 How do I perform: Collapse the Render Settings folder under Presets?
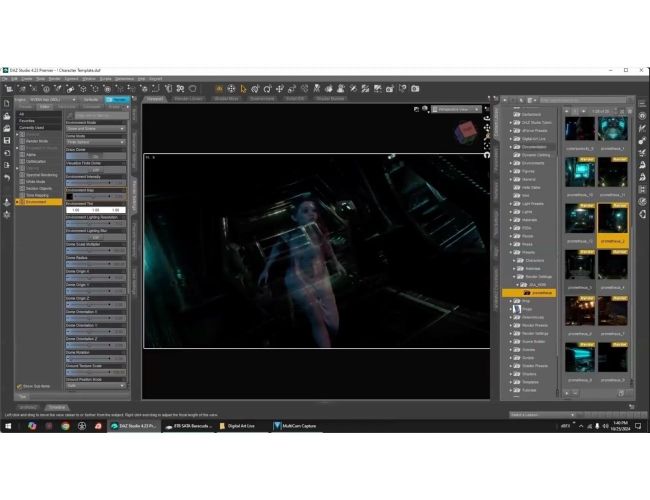point(514,277)
